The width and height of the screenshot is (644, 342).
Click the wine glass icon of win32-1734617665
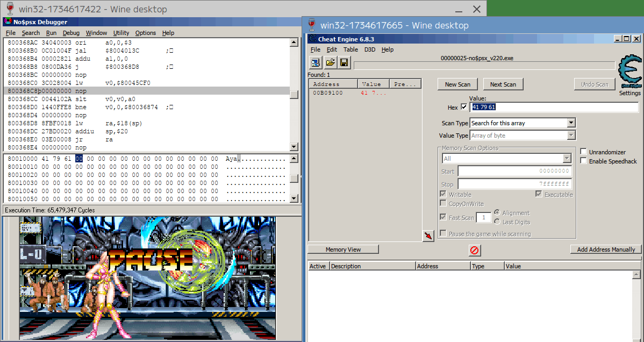coord(311,25)
